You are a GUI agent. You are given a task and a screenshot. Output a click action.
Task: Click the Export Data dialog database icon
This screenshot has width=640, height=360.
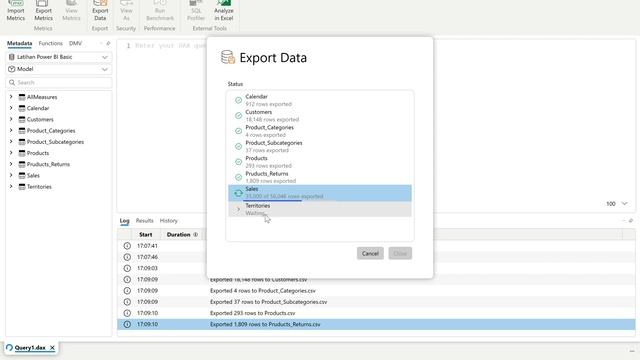click(228, 57)
